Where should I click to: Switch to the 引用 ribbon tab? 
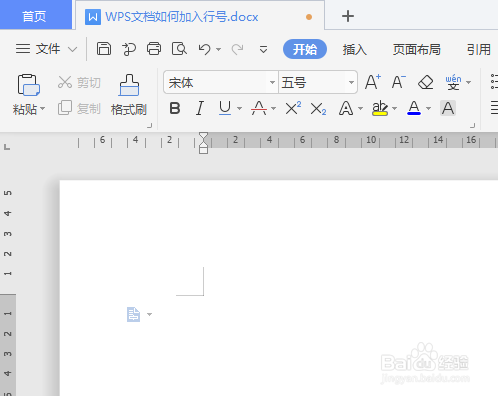click(x=479, y=49)
